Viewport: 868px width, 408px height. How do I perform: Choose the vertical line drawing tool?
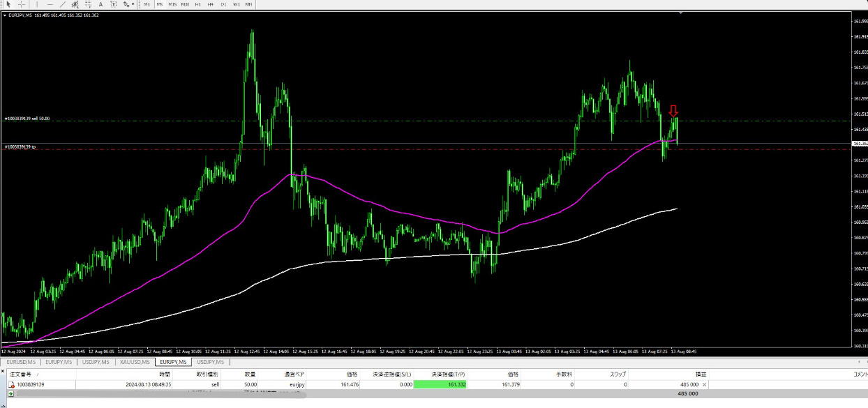(x=37, y=4)
